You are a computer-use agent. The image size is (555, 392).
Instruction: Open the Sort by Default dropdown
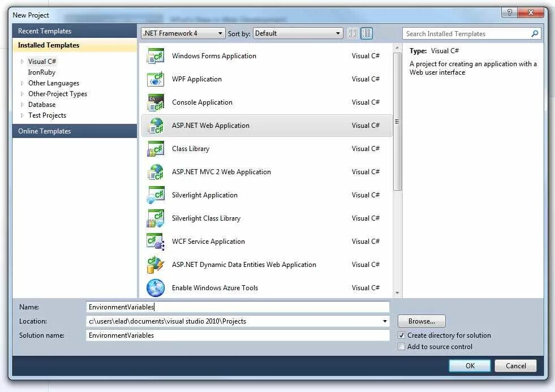[298, 33]
